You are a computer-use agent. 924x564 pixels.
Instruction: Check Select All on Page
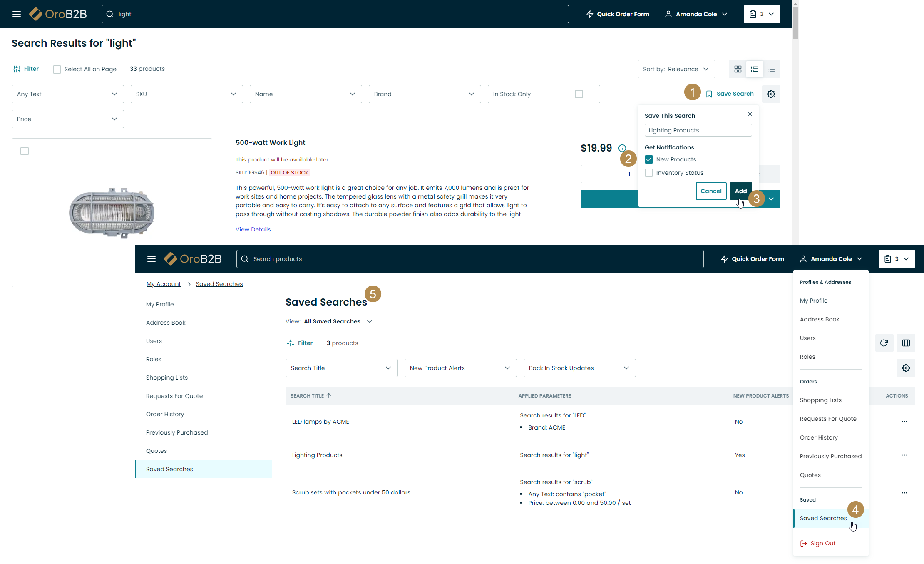click(57, 70)
